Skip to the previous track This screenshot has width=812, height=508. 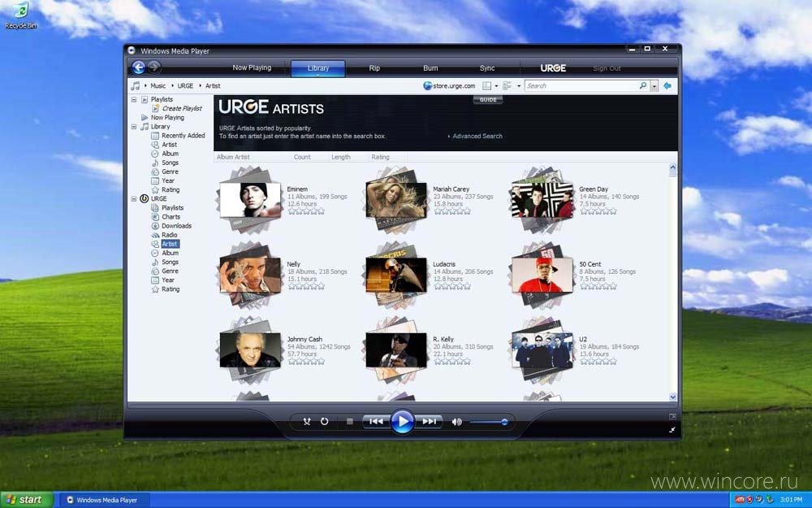pos(376,421)
